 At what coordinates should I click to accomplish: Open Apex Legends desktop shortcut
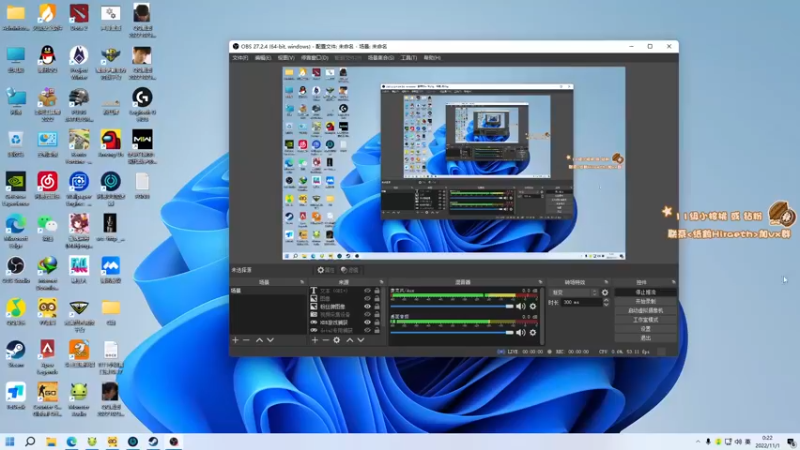(x=47, y=358)
